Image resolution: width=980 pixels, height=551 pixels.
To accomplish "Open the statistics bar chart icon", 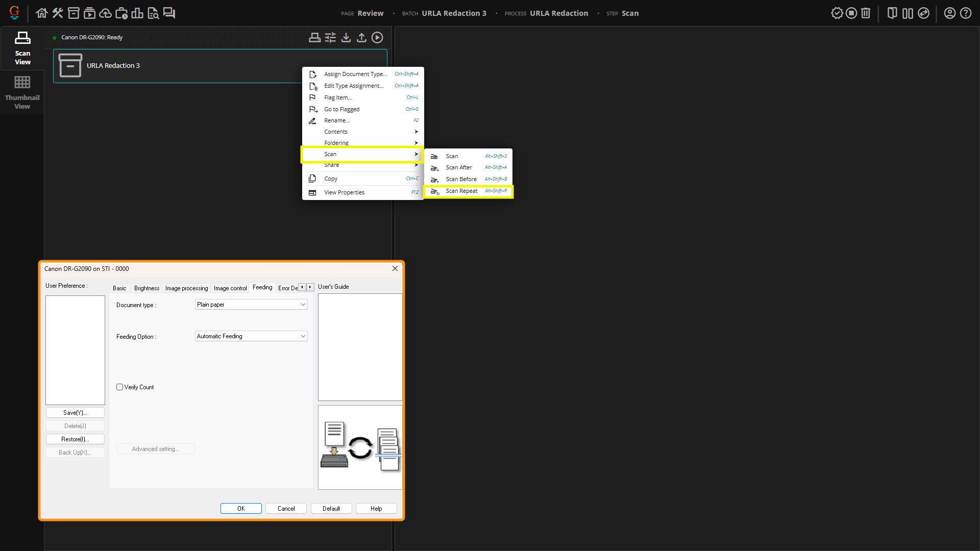I will click(x=137, y=13).
